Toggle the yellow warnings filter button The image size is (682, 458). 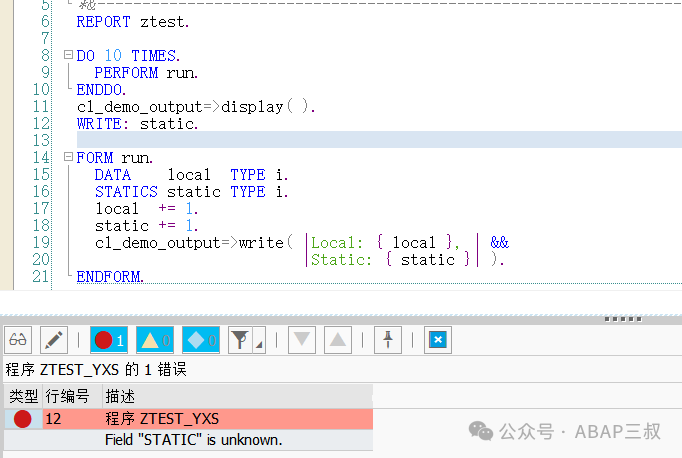[155, 340]
